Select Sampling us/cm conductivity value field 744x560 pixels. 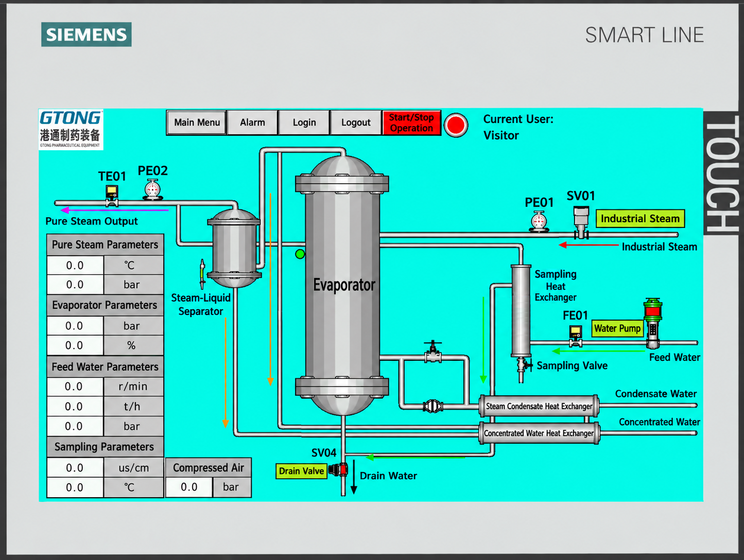(75, 468)
